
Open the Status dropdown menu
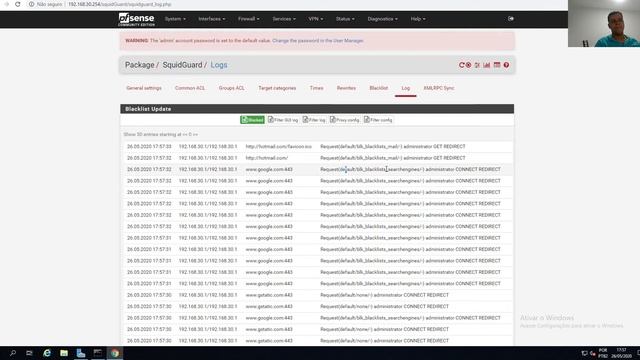[345, 19]
